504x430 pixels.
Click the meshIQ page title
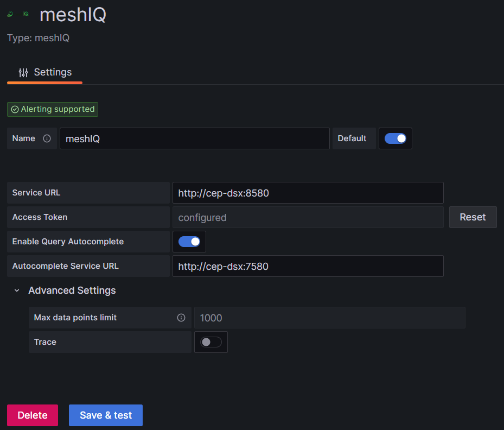tap(73, 15)
